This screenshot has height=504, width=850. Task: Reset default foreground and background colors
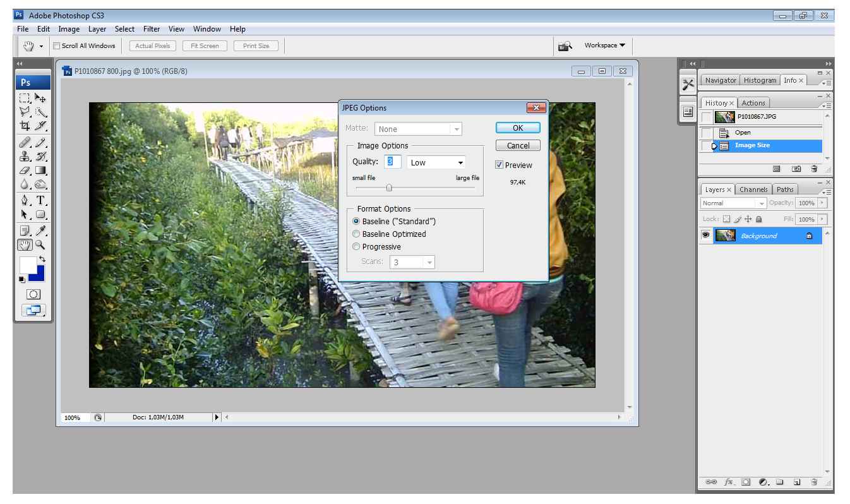[x=22, y=279]
